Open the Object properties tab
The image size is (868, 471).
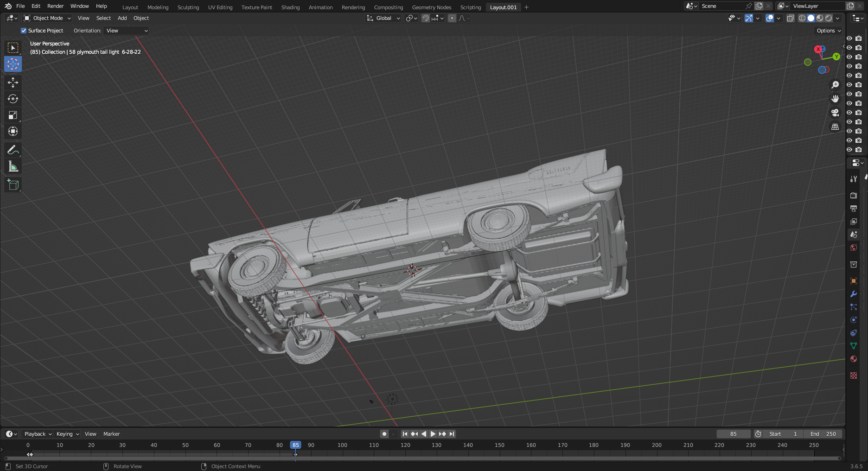(854, 281)
